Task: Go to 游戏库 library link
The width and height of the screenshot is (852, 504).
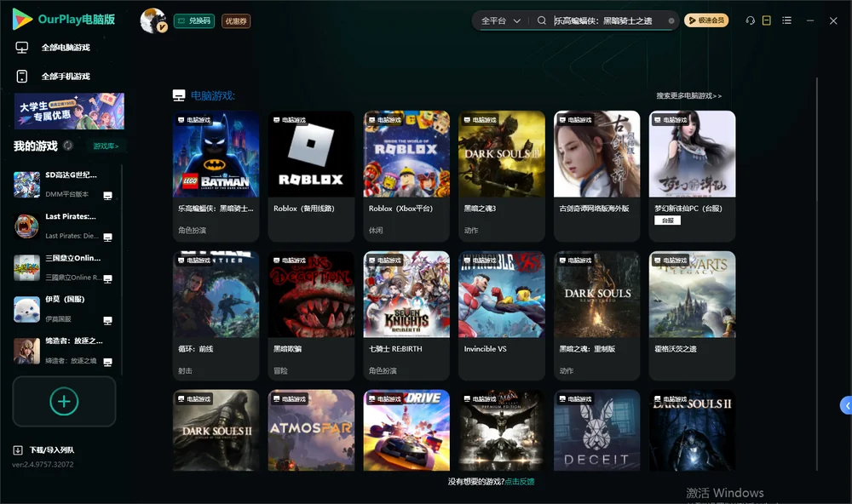Action: (106, 146)
